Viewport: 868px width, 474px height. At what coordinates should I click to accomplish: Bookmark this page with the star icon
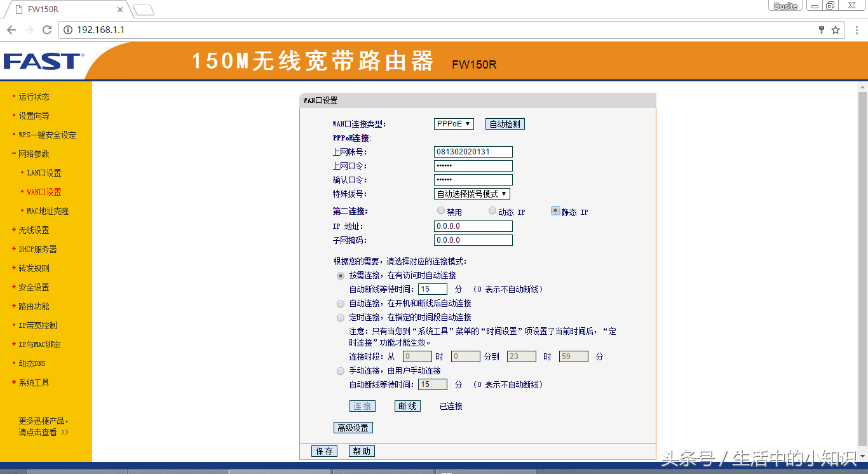point(836,30)
